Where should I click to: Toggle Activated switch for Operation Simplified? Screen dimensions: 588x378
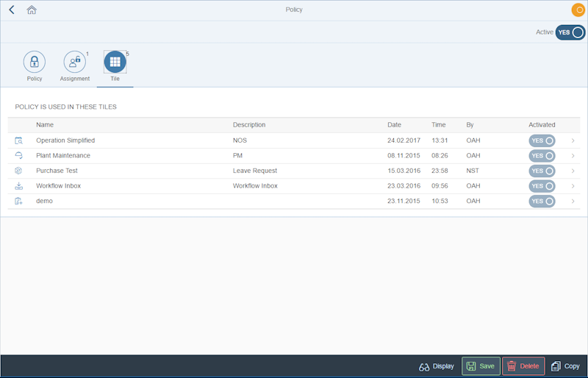click(x=542, y=140)
